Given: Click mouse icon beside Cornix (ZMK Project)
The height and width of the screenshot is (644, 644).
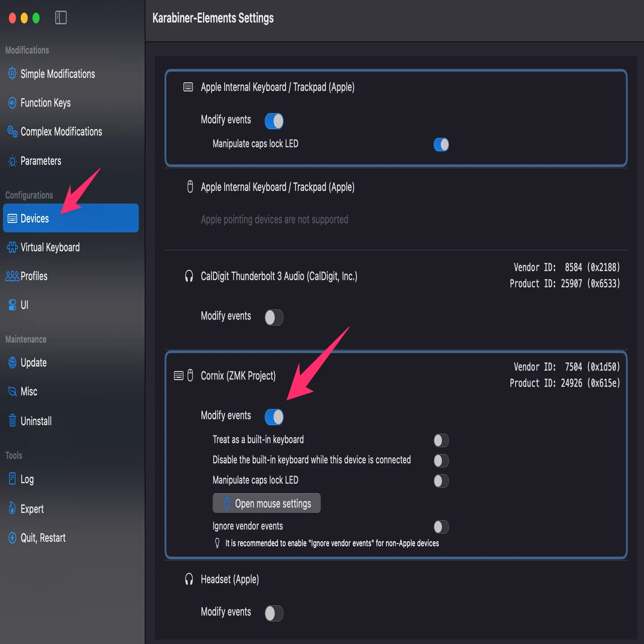Looking at the screenshot, I should pos(190,375).
